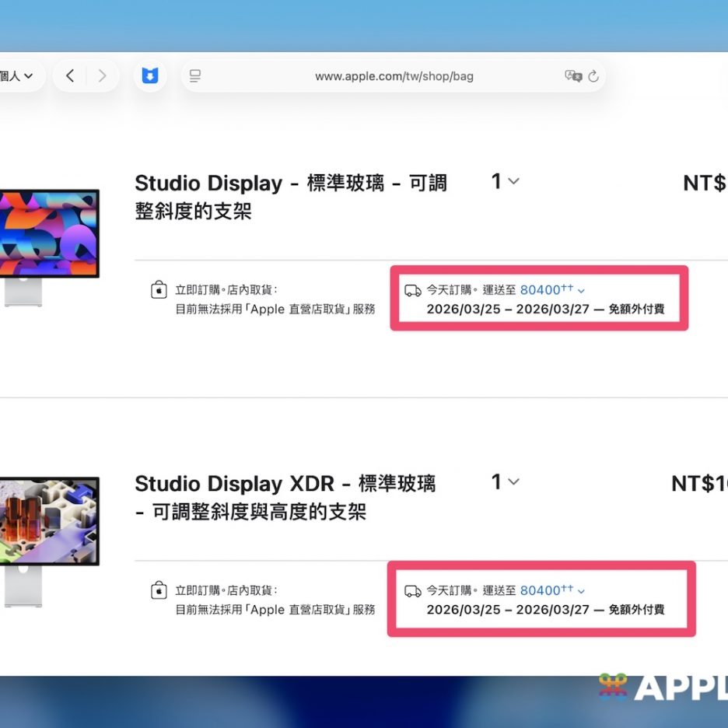Click the Safari forward arrow button
Image resolution: width=728 pixels, height=728 pixels.
(x=102, y=75)
